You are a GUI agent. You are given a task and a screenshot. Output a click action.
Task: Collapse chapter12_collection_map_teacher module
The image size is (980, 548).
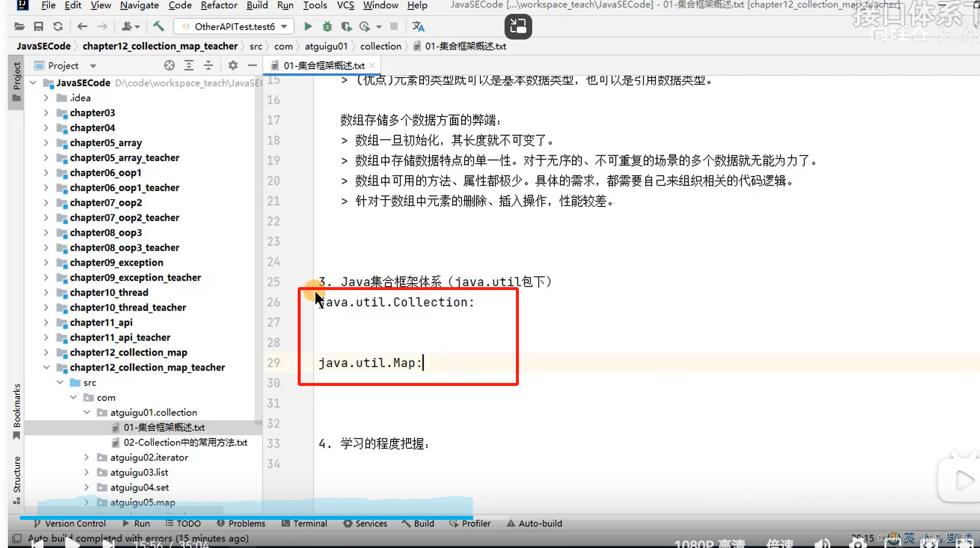(x=46, y=367)
